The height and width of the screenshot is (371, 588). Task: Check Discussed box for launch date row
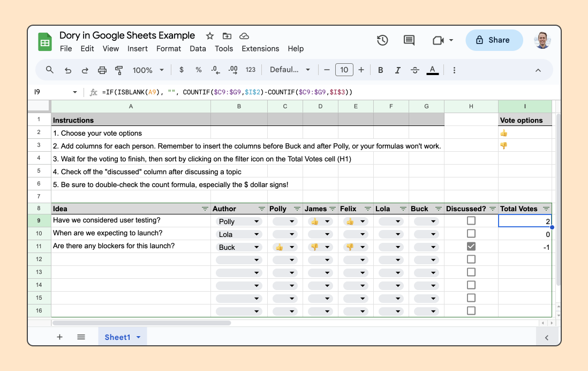pos(471,234)
